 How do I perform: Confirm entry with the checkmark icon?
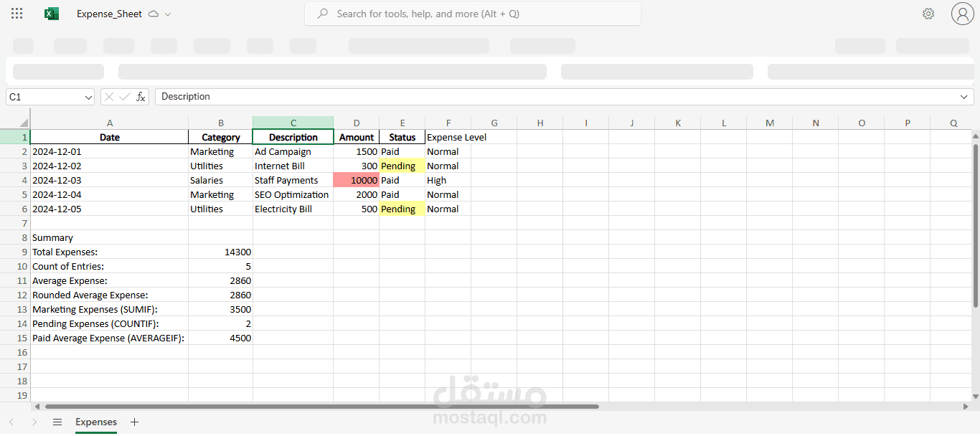tap(125, 97)
